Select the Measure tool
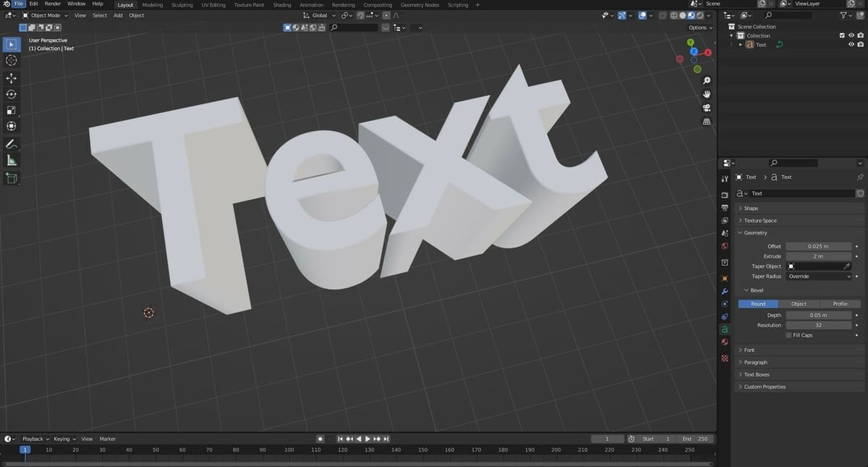The image size is (868, 467). (12, 161)
